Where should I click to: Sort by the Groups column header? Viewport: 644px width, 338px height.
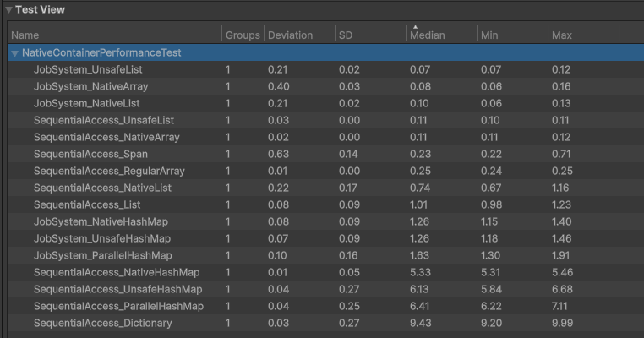(x=243, y=35)
